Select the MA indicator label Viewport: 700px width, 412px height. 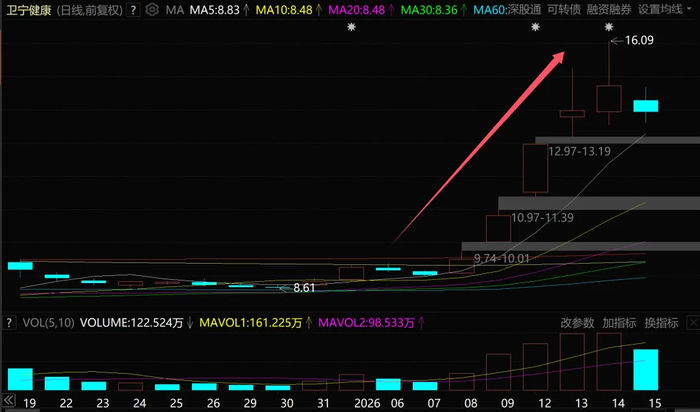click(x=175, y=9)
